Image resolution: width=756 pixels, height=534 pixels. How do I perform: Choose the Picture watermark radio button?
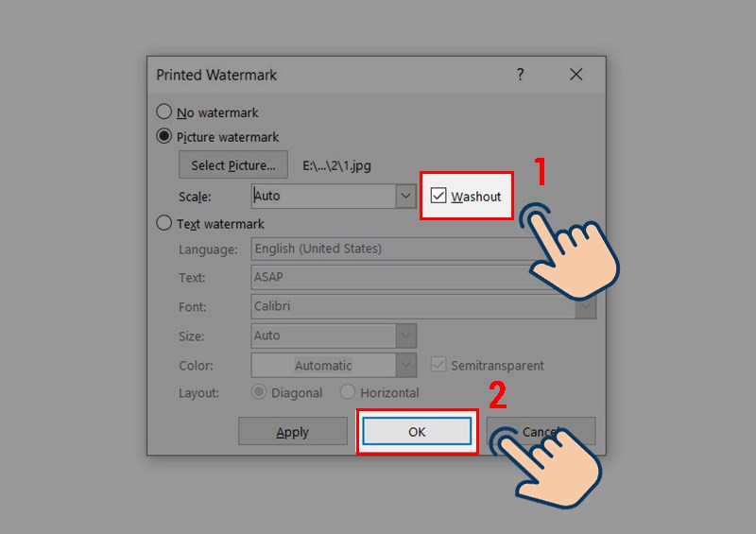(163, 136)
